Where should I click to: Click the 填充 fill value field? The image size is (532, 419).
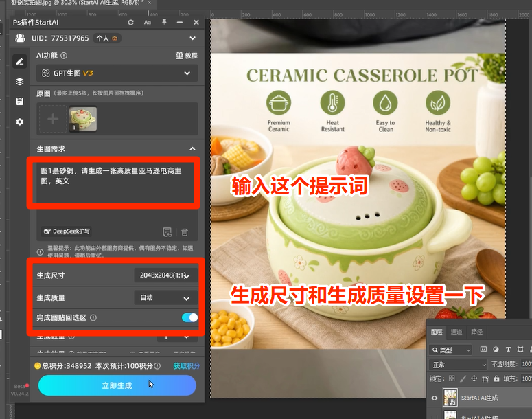pyautogui.click(x=527, y=378)
